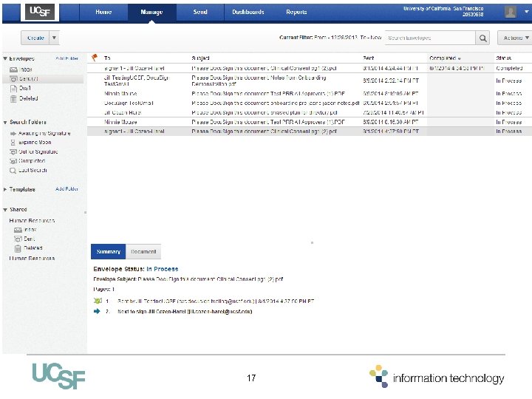532x399 pixels.
Task: Click Add Folder link beside Envelopes
Action: (x=66, y=58)
